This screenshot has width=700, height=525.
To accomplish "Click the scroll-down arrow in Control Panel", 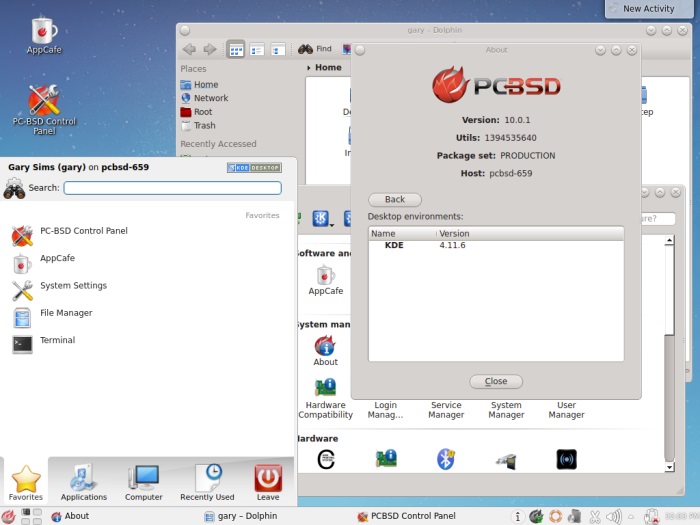I will tap(669, 467).
